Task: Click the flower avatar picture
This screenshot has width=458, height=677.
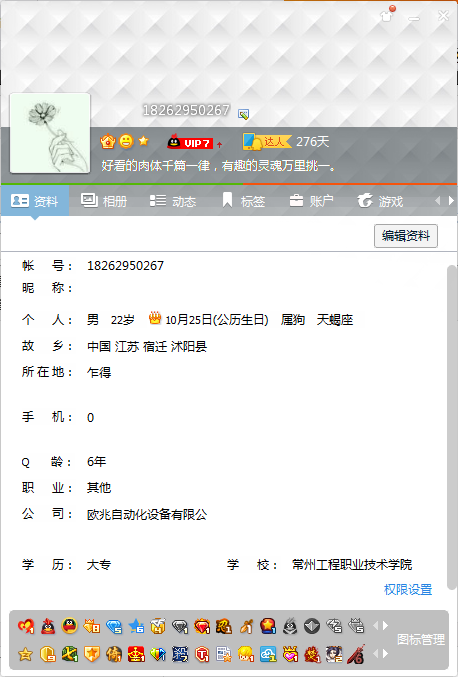Action: tap(50, 133)
